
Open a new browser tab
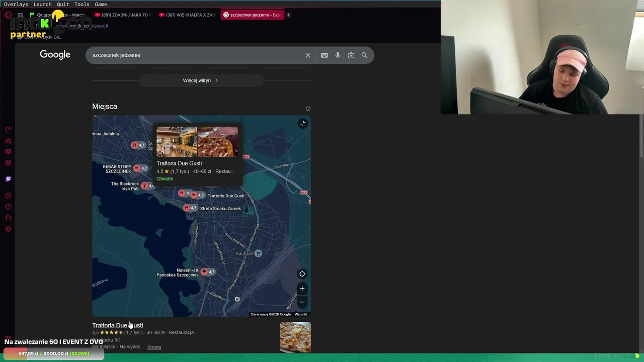coord(288,15)
